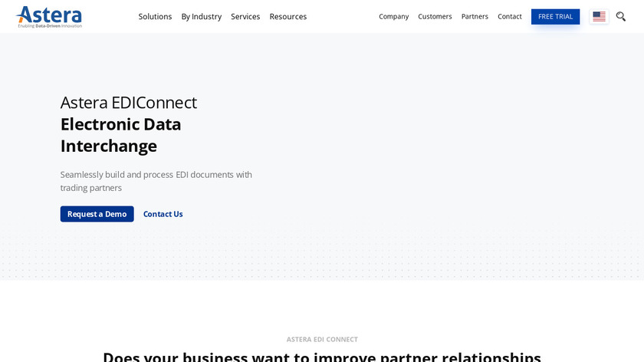Follow the Contact Us link

click(x=163, y=214)
